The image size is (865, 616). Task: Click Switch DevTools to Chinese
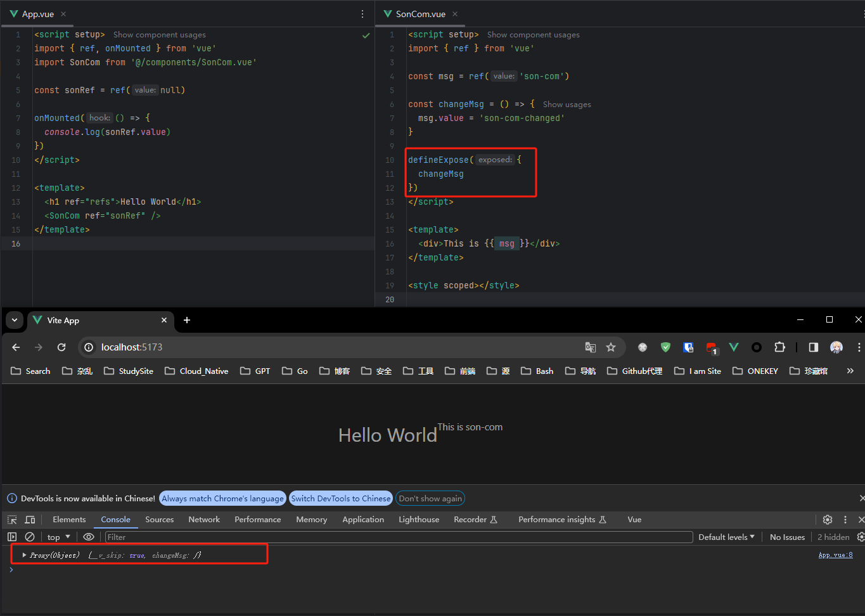coord(341,499)
